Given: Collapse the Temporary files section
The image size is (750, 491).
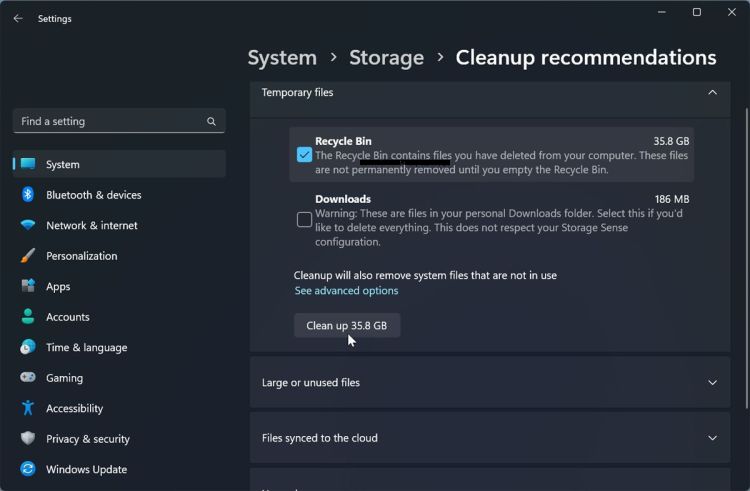Looking at the screenshot, I should click(712, 93).
